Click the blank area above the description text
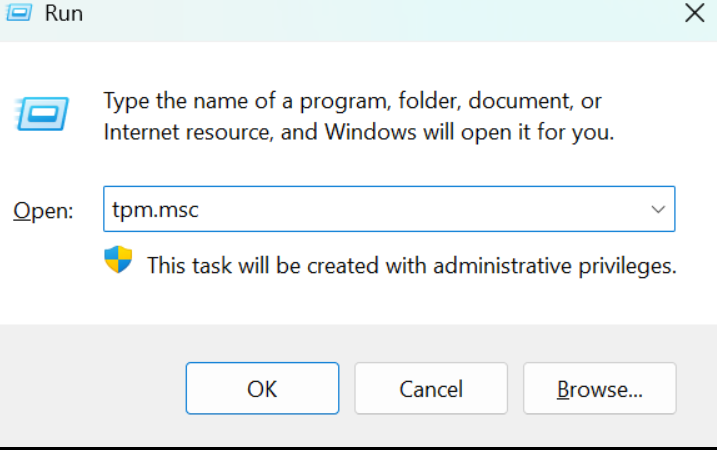Screen dimensions: 717x450 (x=358, y=64)
